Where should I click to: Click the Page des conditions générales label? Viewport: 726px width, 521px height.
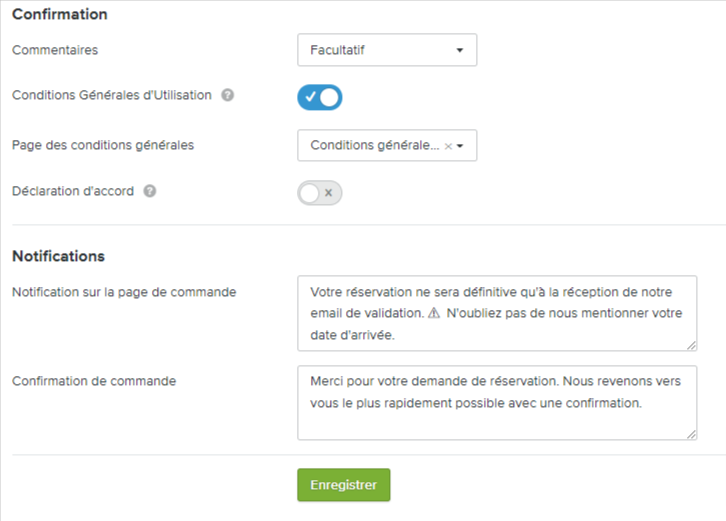tap(103, 145)
